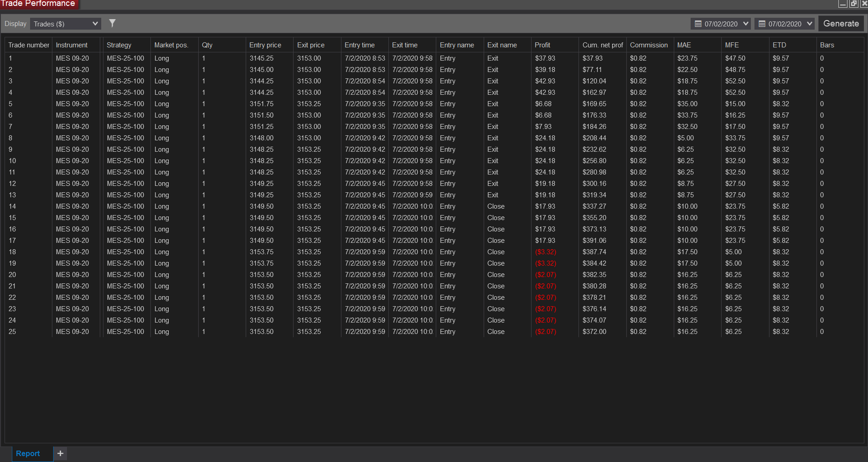The width and height of the screenshot is (868, 462).
Task: Restore the Trade Performance window
Action: tap(854, 4)
